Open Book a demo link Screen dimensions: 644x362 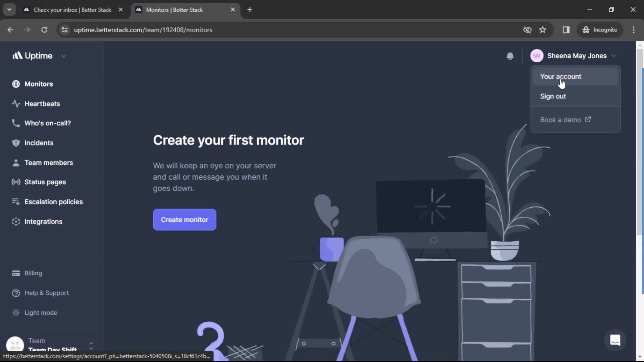pos(565,119)
